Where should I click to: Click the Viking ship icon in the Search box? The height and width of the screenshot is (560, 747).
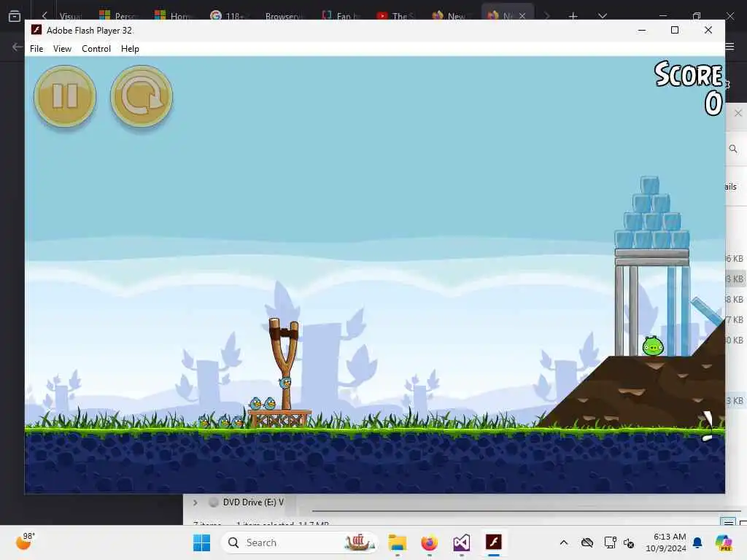[360, 542]
